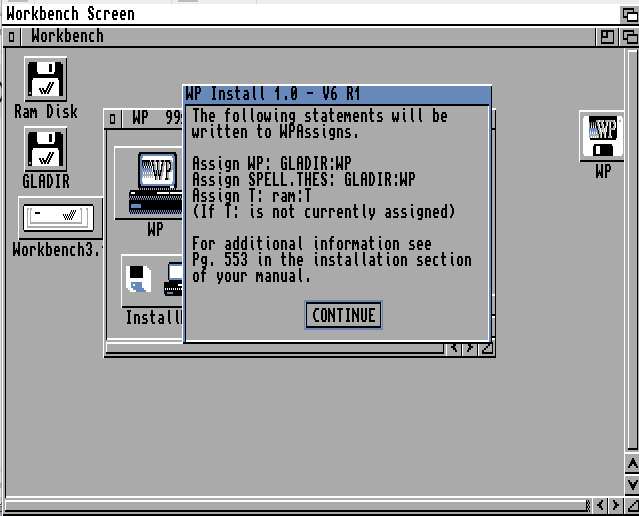
Task: Click the Workbench window depth gadget
Action: pyautogui.click(x=627, y=36)
